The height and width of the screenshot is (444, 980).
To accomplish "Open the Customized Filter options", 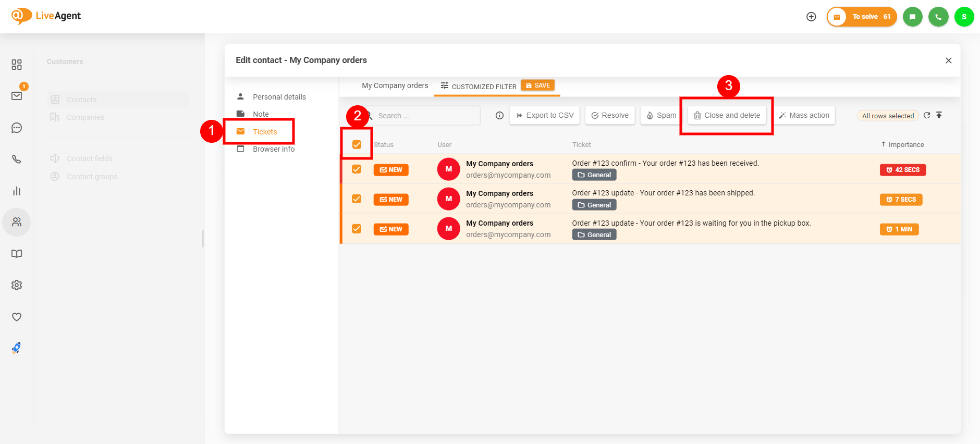I will (x=479, y=87).
